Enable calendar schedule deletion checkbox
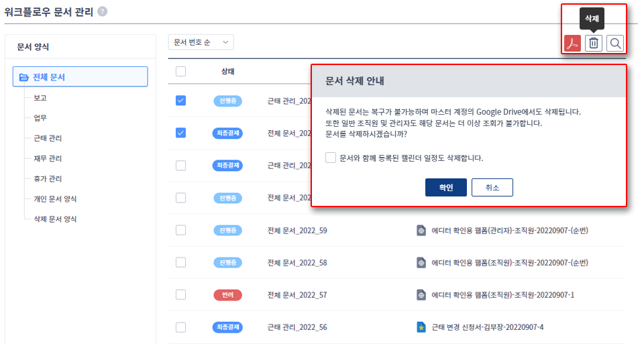Viewport: 644px width, 344px height. tap(331, 158)
